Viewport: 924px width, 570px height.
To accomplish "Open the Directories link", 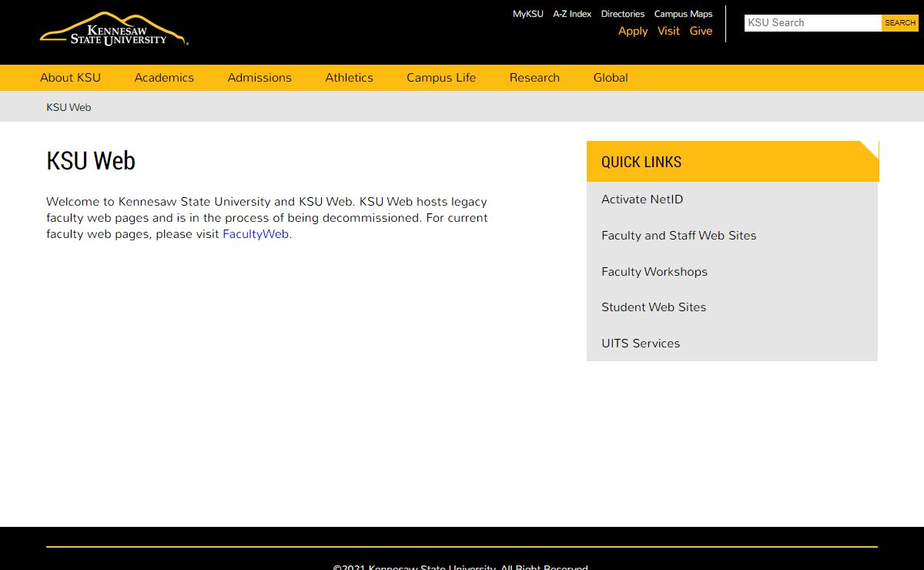I will [623, 14].
